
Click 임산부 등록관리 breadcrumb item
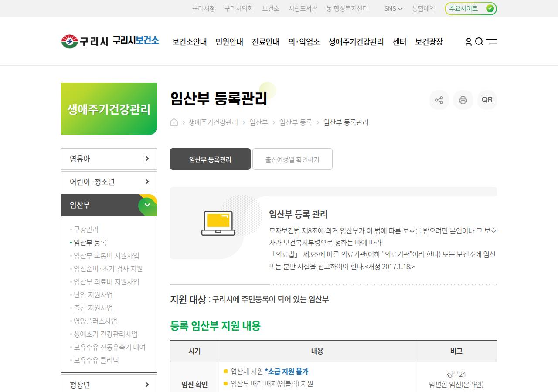pos(346,122)
